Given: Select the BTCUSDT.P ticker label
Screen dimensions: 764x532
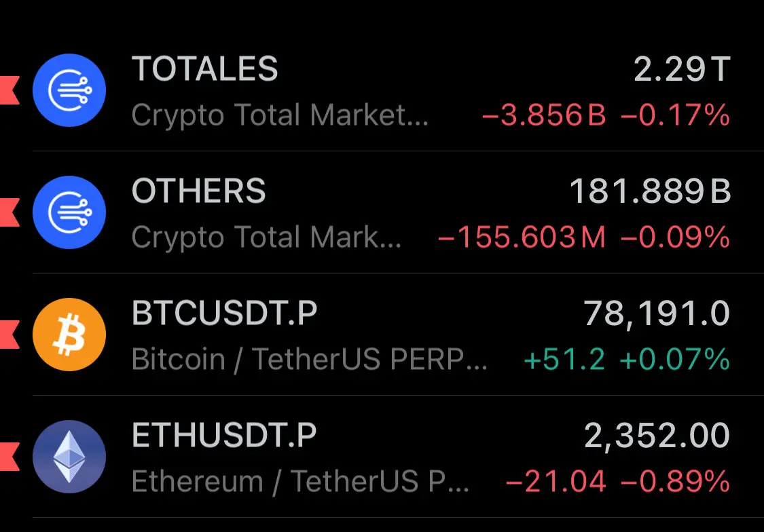Looking at the screenshot, I should tap(224, 313).
